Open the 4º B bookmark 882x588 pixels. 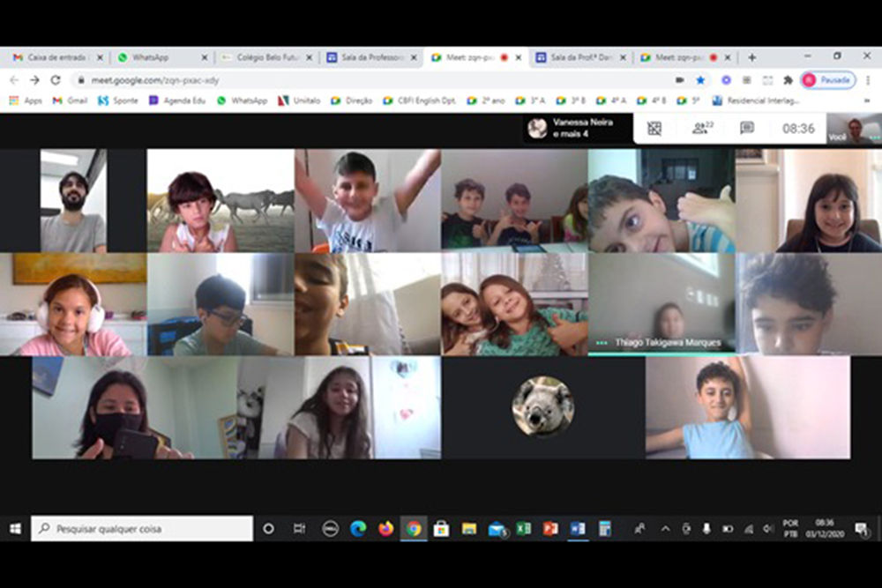(652, 100)
